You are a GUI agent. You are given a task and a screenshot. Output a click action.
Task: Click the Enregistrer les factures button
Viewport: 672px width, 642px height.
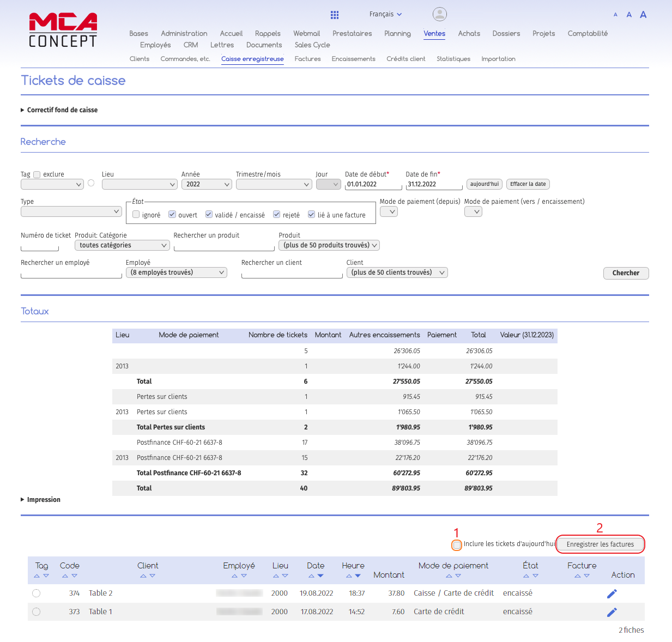[600, 544]
